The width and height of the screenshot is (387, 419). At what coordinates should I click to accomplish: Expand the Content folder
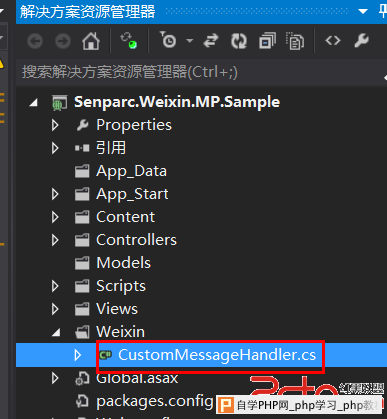coord(55,217)
